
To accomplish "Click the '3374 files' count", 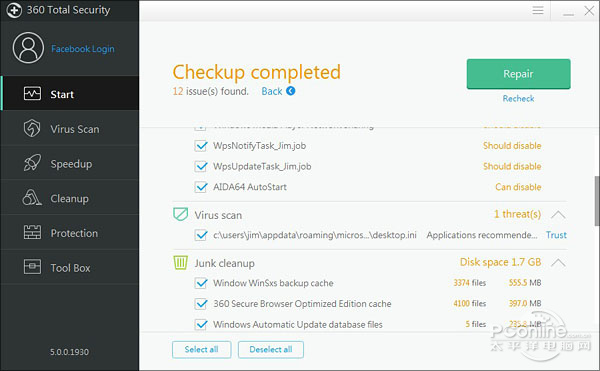I will [x=470, y=283].
